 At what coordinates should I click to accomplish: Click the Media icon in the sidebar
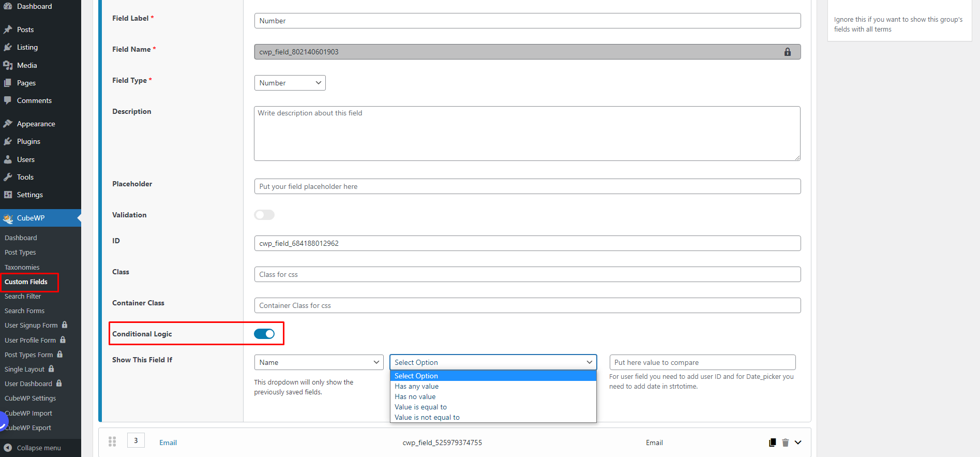8,65
